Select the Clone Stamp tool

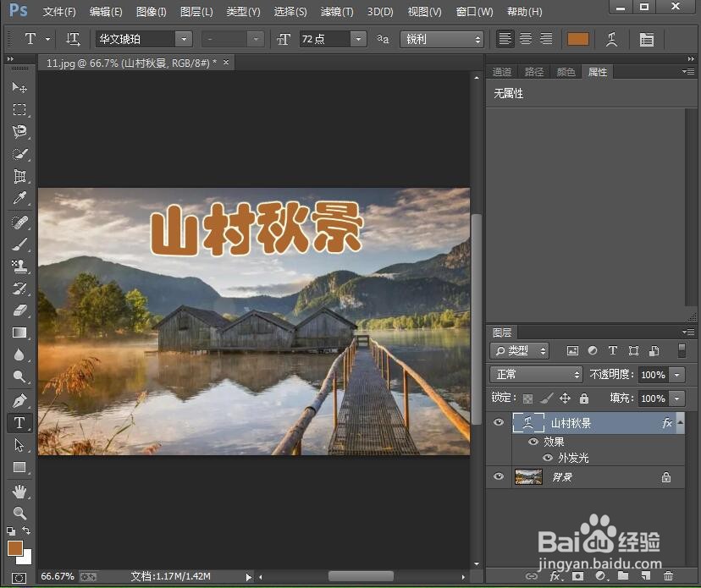pyautogui.click(x=19, y=267)
